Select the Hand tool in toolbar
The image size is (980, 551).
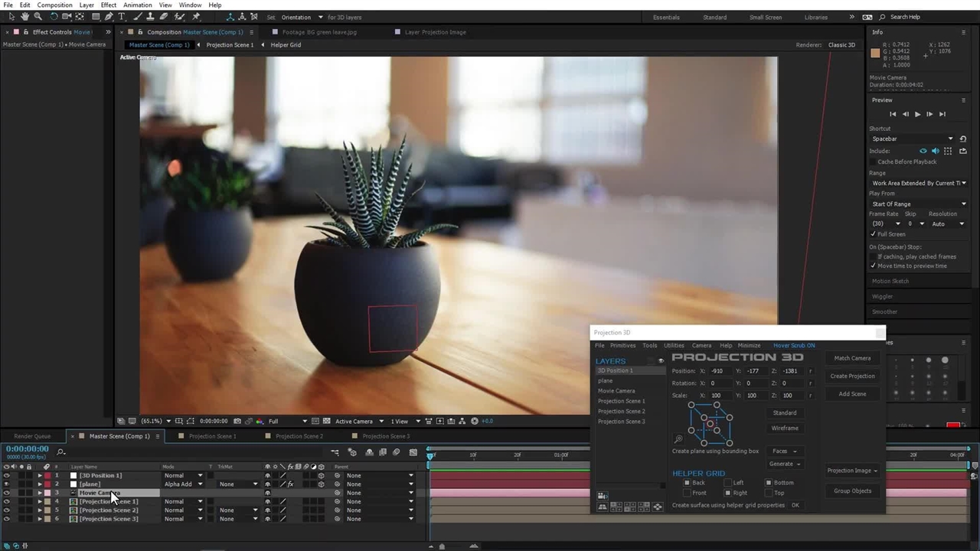[24, 17]
